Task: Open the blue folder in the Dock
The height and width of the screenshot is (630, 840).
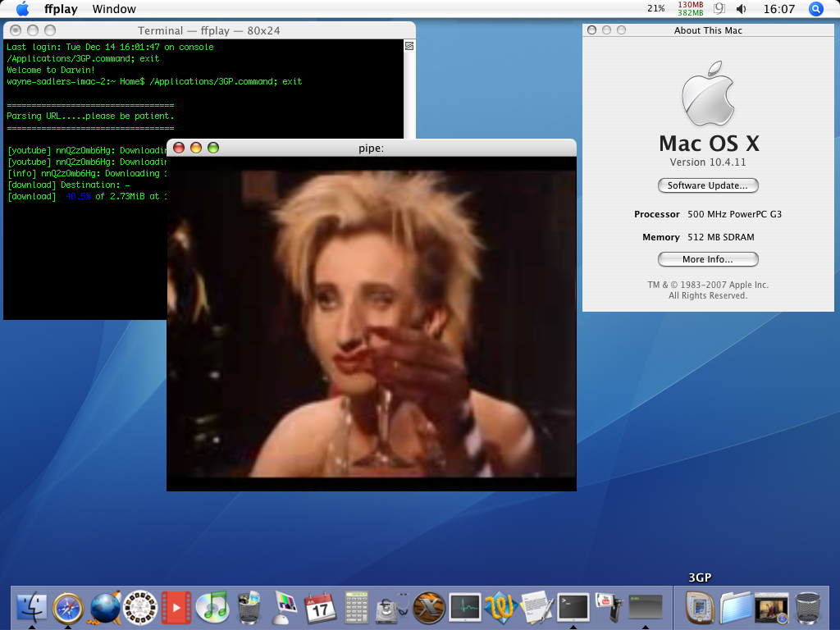Action: pos(736,608)
